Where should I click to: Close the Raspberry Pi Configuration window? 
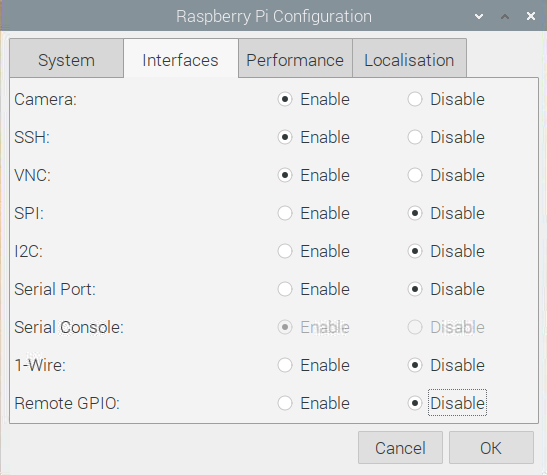[x=531, y=16]
